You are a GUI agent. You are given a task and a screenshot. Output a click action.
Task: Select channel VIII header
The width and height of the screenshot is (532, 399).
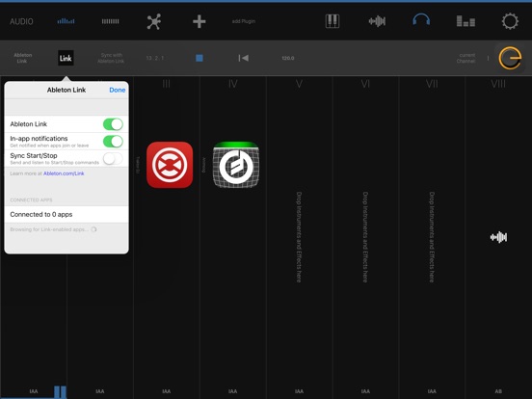point(498,84)
